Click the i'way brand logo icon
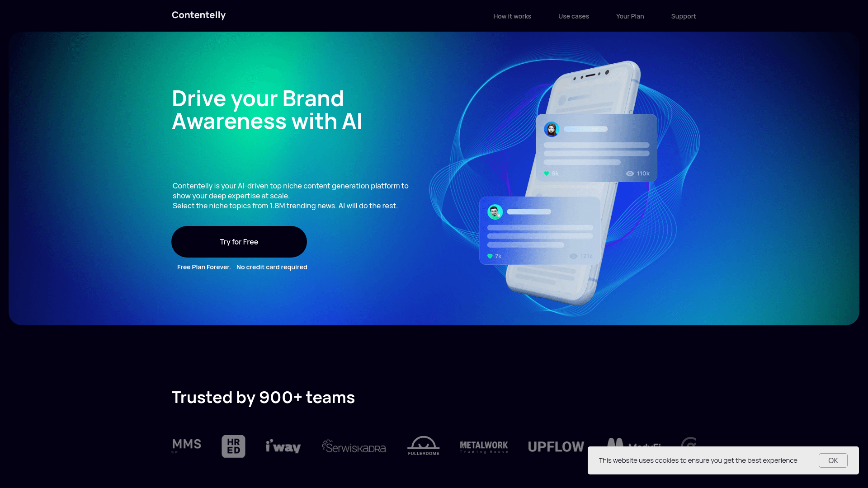The height and width of the screenshot is (488, 868). (283, 446)
